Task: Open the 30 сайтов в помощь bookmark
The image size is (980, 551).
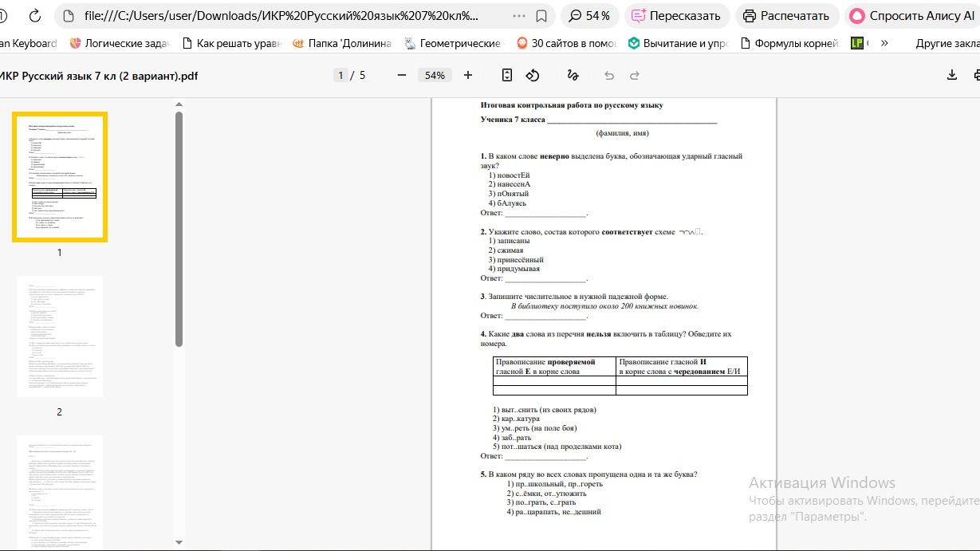Action: 566,43
